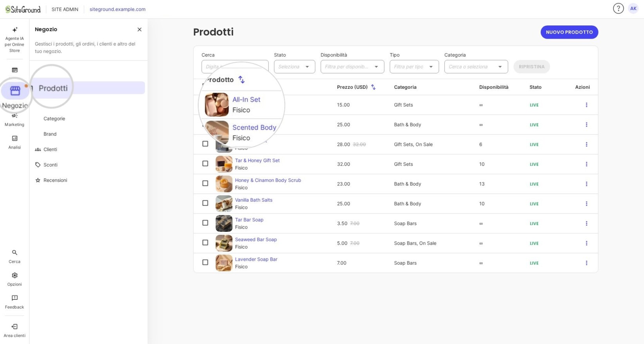Select checkbox for Tar & Honey Gift Set
The width and height of the screenshot is (644, 344).
pos(205,163)
